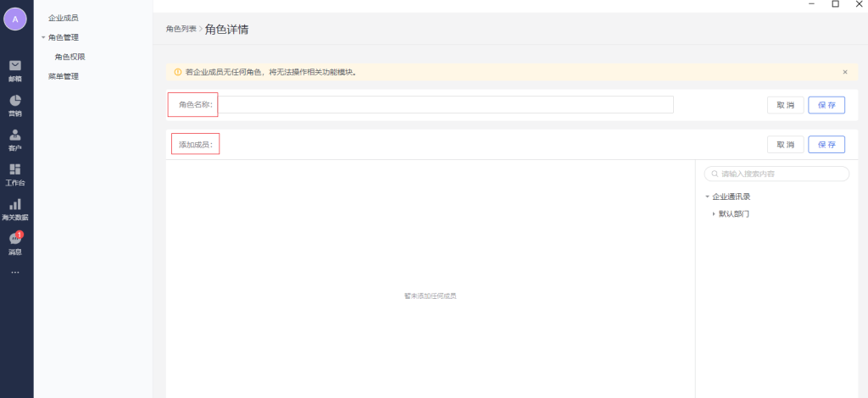This screenshot has height=398, width=868.
Task: Select 角色权限 submenu item
Action: coord(70,57)
